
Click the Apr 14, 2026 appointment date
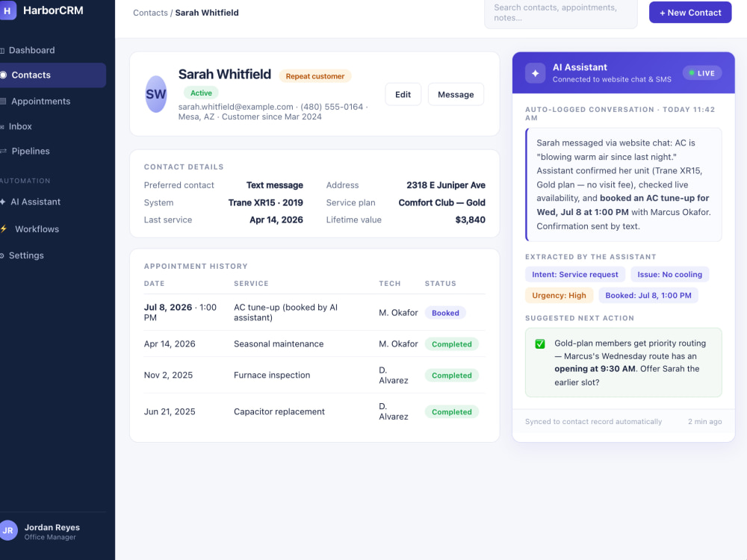(x=170, y=343)
